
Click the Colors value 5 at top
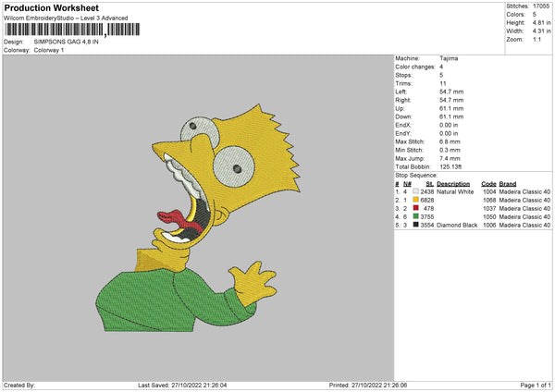tap(535, 15)
